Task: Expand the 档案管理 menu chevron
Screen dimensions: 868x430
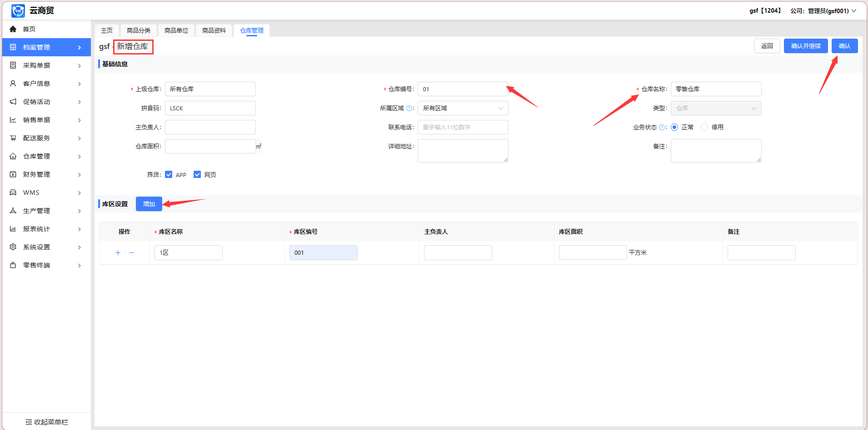Action: [x=80, y=48]
